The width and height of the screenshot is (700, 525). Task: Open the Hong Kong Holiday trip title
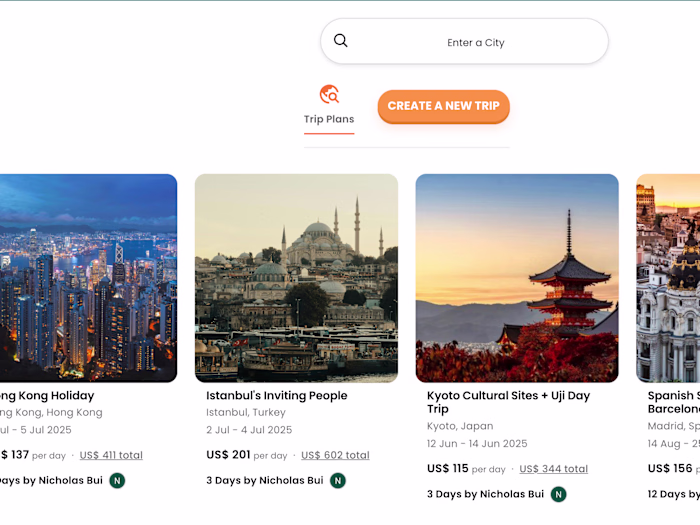47,396
